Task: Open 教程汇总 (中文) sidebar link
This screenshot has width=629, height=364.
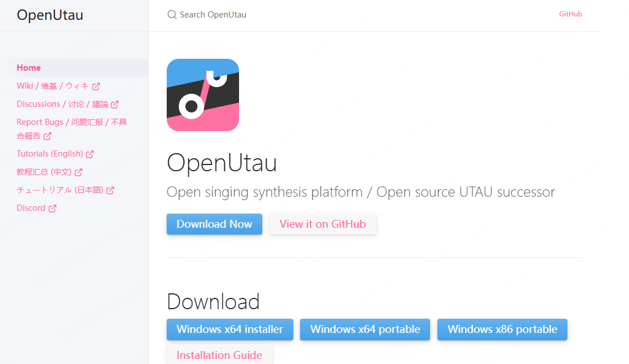Action: (49, 172)
